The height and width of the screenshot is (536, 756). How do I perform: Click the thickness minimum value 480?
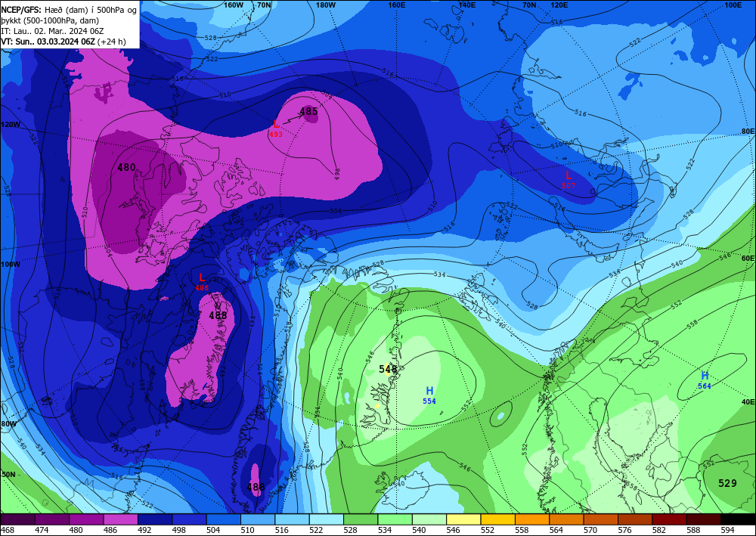click(x=127, y=168)
